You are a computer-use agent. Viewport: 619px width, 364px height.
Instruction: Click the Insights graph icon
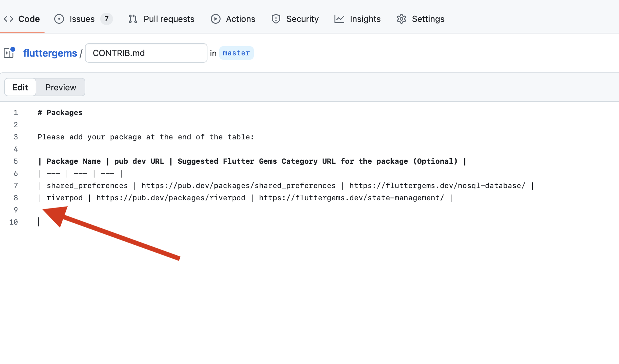point(339,19)
